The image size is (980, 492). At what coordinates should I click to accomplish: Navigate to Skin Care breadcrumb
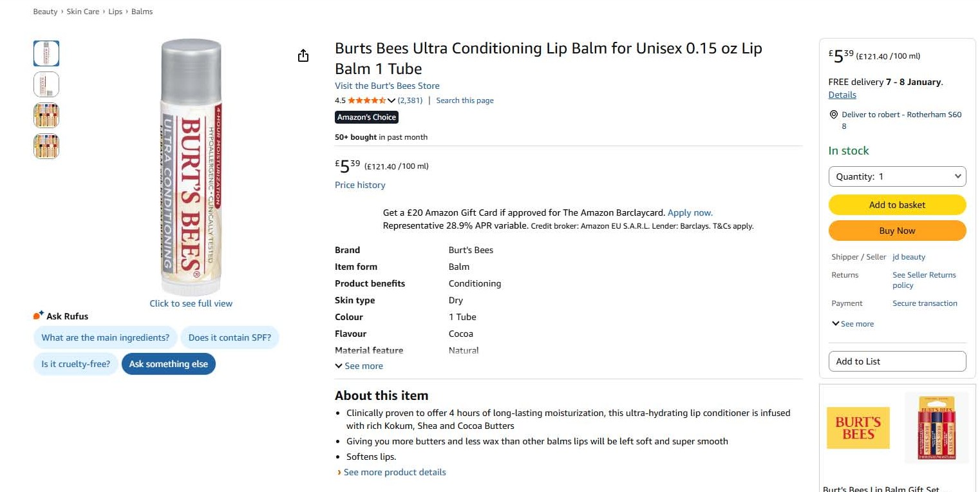click(x=83, y=12)
